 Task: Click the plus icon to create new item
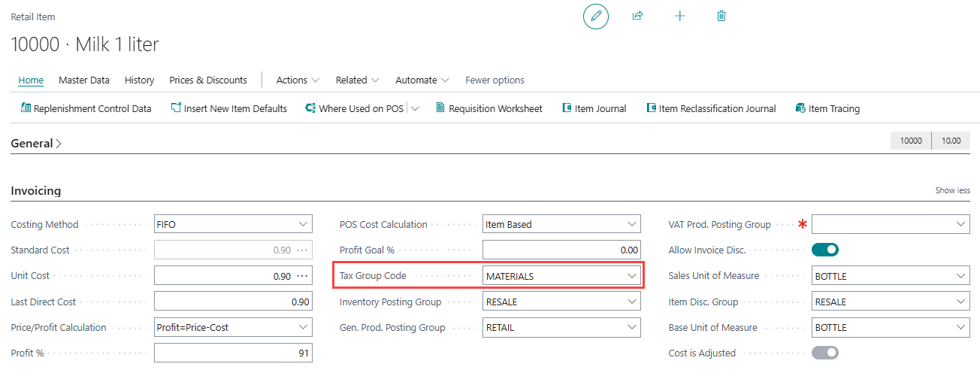coord(679,16)
